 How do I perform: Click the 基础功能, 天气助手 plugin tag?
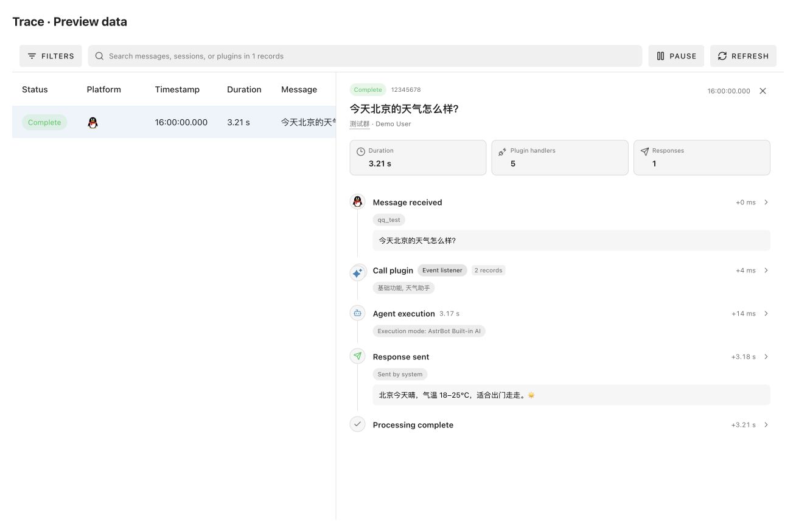(x=403, y=288)
